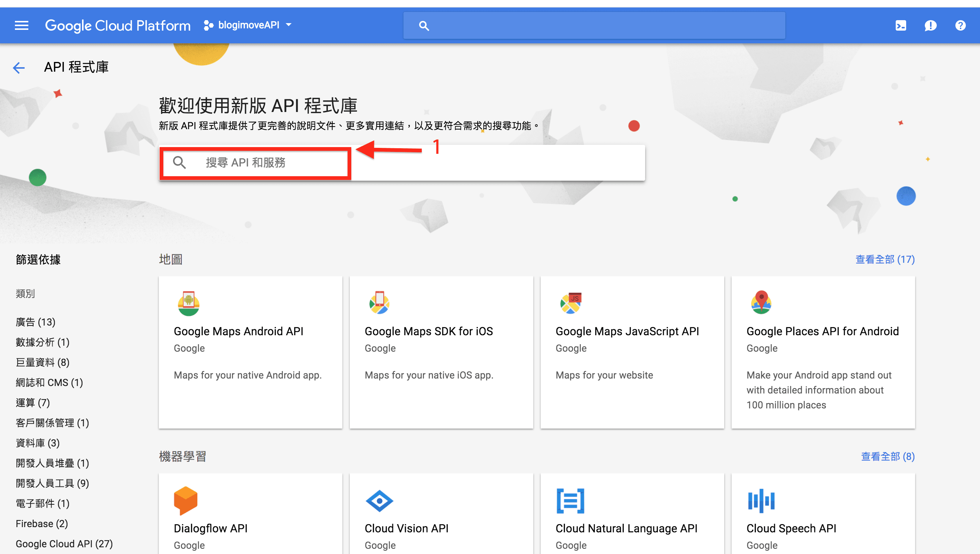Image resolution: width=980 pixels, height=554 pixels.
Task: Click the help question mark icon
Action: (961, 25)
